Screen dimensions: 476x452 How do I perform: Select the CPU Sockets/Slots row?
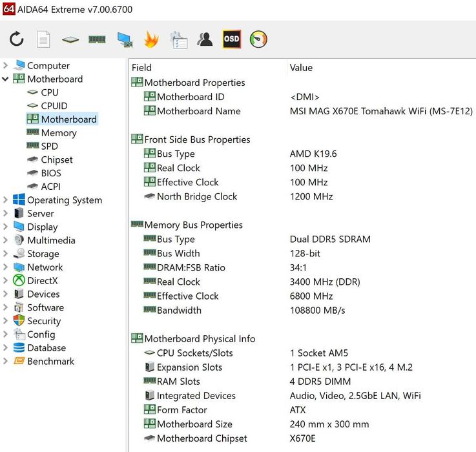[x=245, y=353]
